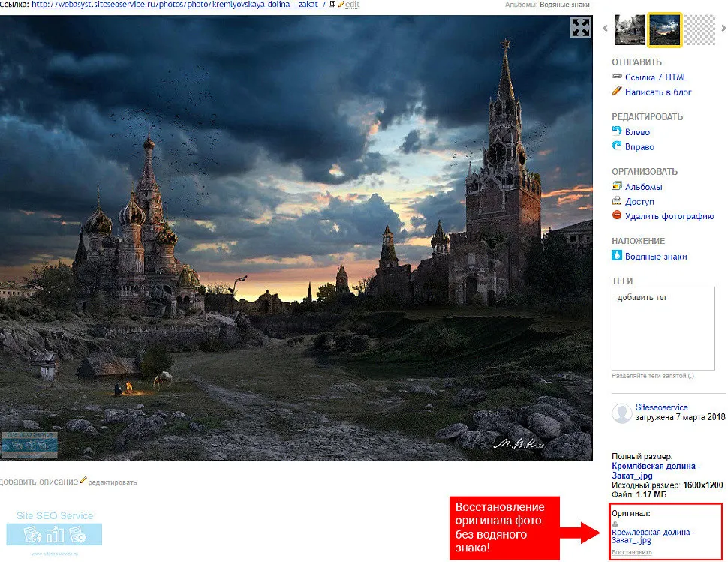Open Доступ access settings
This screenshot has width=728, height=562.
[x=639, y=202]
